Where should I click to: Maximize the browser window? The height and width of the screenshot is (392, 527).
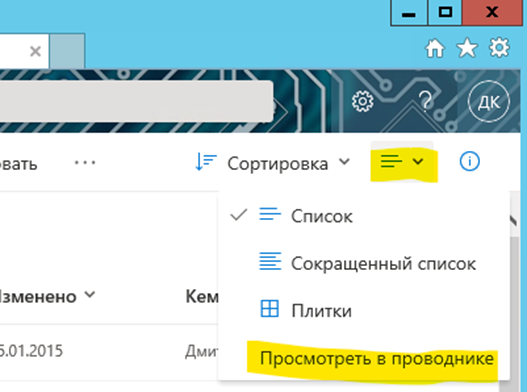[445, 13]
